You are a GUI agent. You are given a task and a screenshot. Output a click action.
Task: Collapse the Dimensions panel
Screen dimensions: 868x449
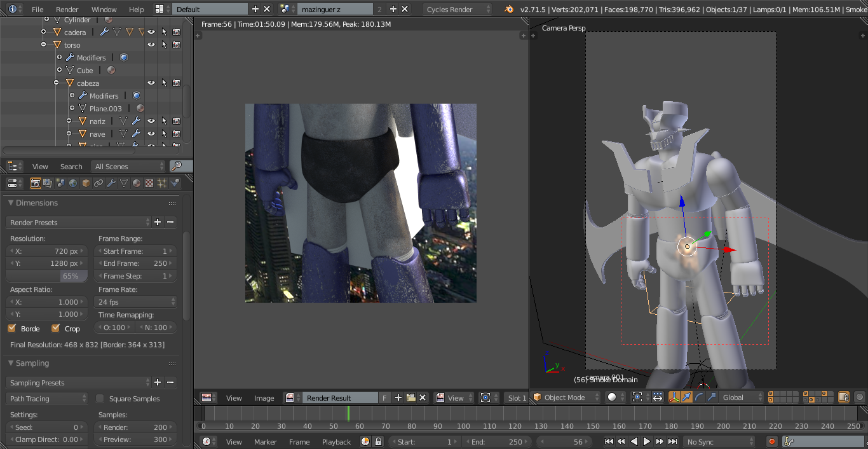pos(11,203)
